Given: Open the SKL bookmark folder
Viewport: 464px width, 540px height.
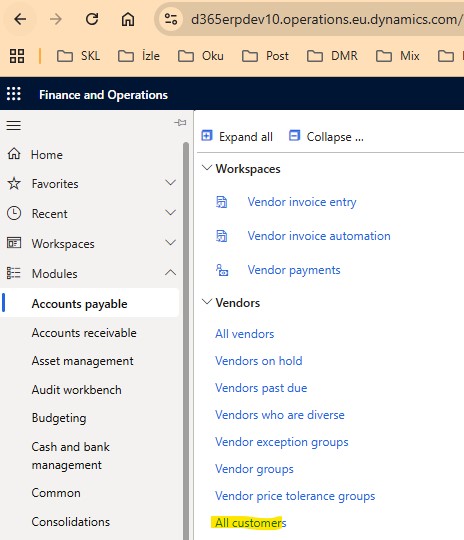Looking at the screenshot, I should [79, 56].
